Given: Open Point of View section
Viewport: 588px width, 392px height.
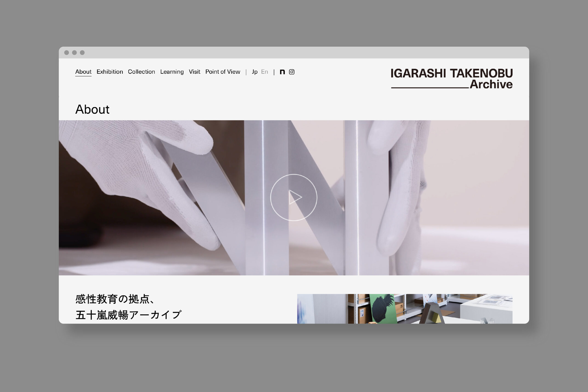Looking at the screenshot, I should [x=223, y=72].
